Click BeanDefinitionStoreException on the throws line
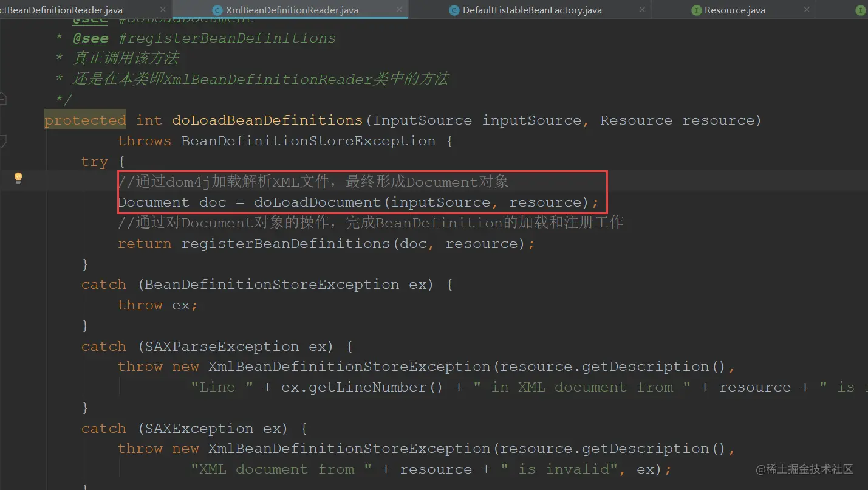 pyautogui.click(x=309, y=141)
